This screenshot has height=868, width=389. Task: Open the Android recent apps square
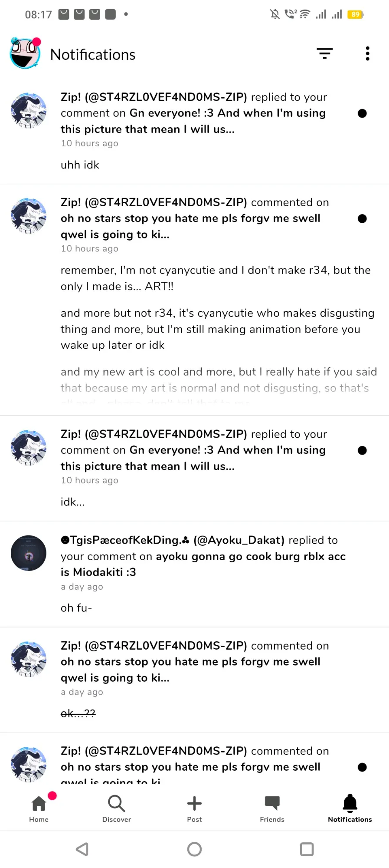tap(307, 849)
